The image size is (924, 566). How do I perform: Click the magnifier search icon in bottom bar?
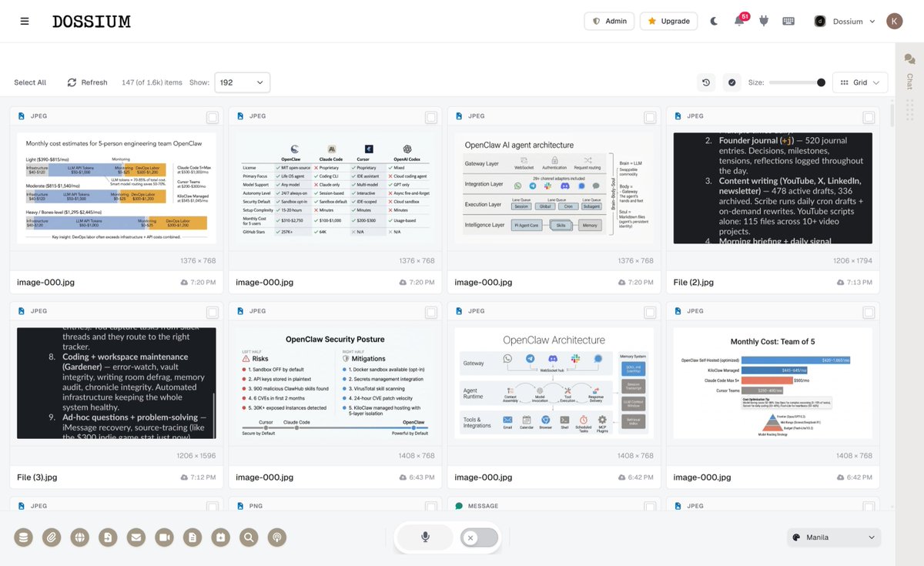(x=249, y=538)
